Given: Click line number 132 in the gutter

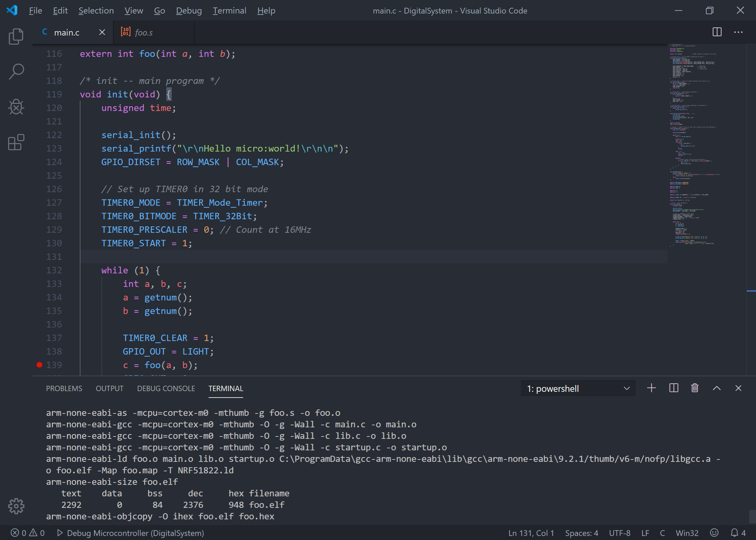Looking at the screenshot, I should point(54,270).
